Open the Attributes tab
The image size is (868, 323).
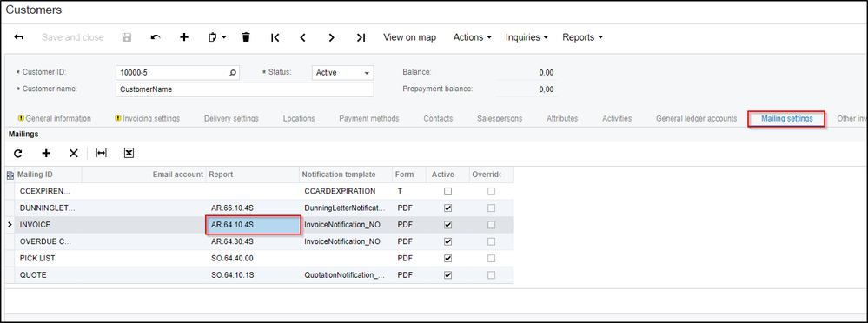click(562, 118)
